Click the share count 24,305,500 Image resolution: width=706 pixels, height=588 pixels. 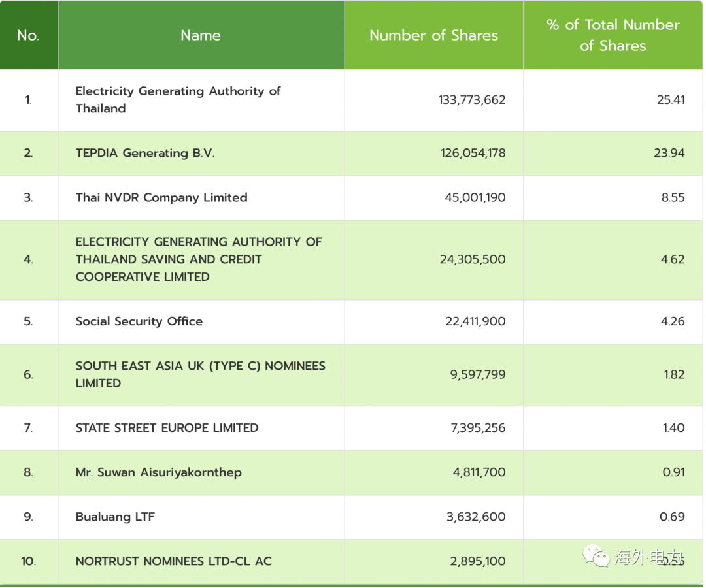click(x=473, y=259)
